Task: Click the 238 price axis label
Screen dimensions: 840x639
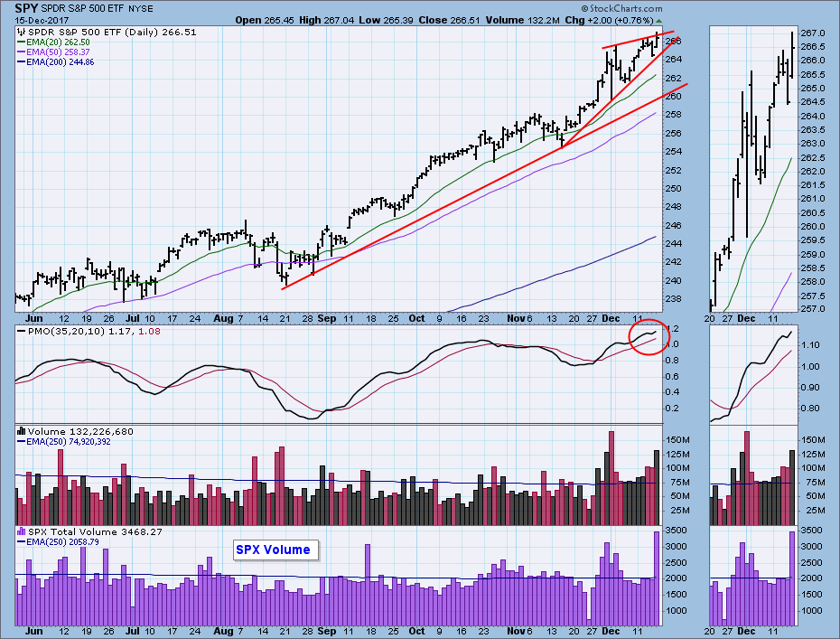Action: click(674, 299)
